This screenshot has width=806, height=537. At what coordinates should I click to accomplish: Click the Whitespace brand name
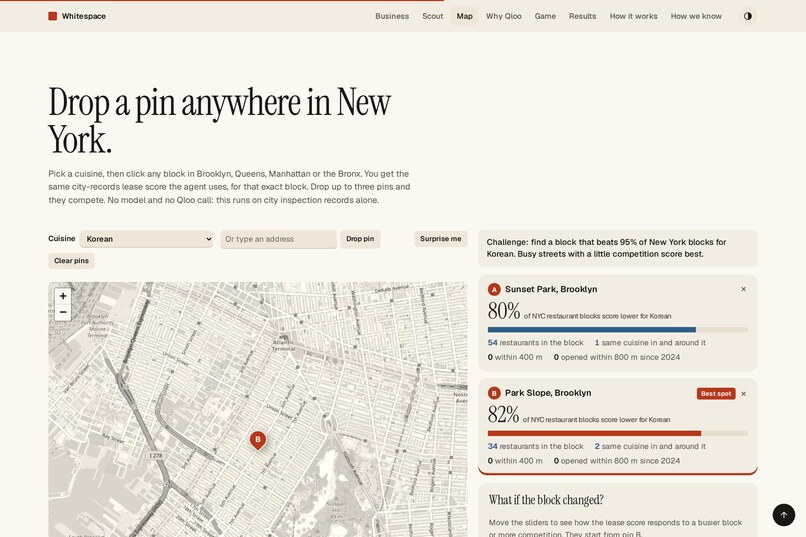click(x=84, y=16)
